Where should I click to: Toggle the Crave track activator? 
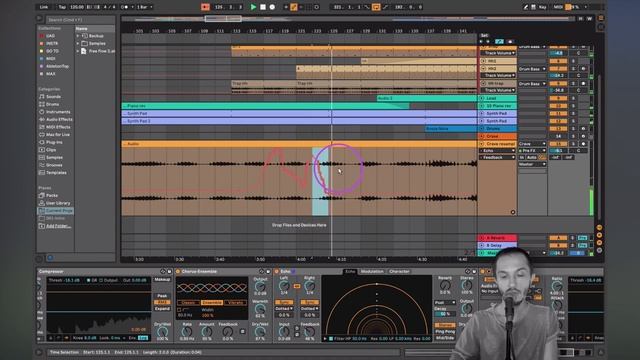(x=558, y=144)
